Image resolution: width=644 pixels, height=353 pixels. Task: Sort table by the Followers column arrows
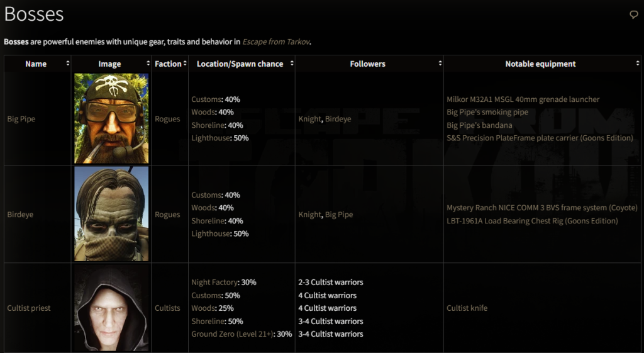click(440, 64)
